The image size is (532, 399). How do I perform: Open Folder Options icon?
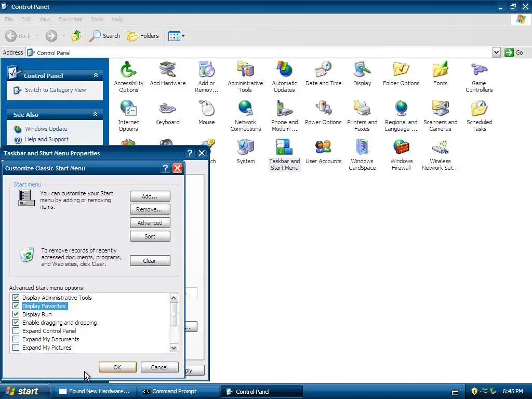pyautogui.click(x=401, y=74)
